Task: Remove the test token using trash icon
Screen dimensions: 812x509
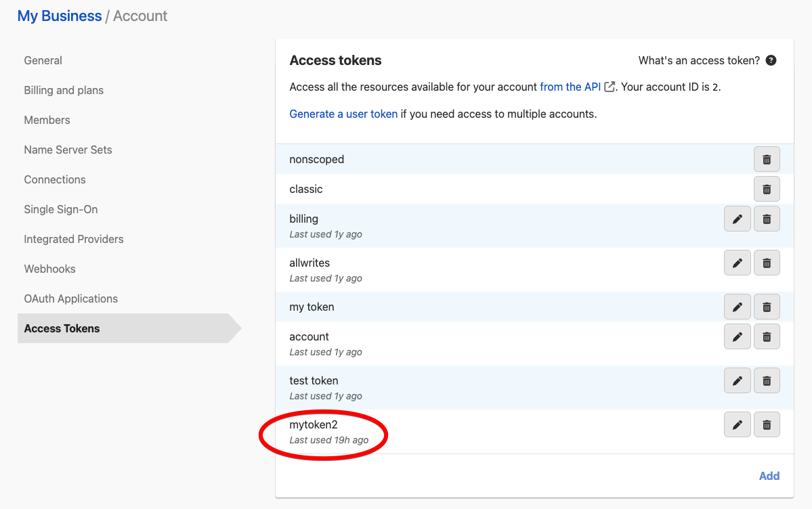Action: click(767, 380)
